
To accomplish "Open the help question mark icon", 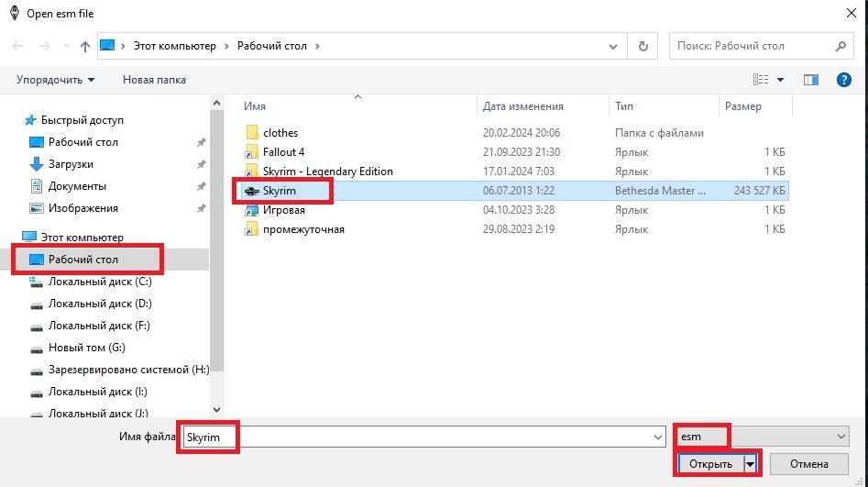I will tap(844, 80).
